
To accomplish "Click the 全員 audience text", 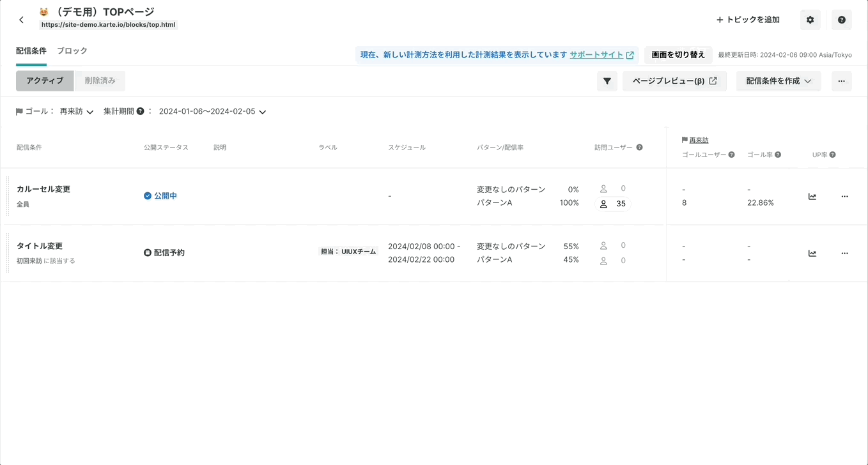I will (x=23, y=204).
